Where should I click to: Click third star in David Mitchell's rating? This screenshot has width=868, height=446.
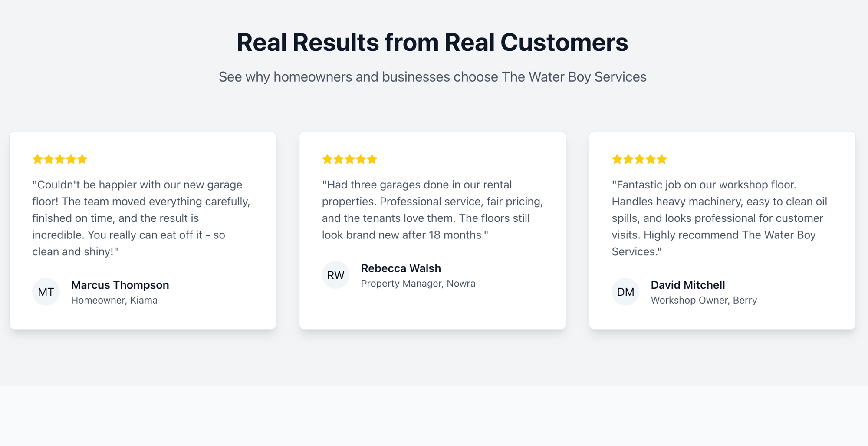pyautogui.click(x=640, y=159)
